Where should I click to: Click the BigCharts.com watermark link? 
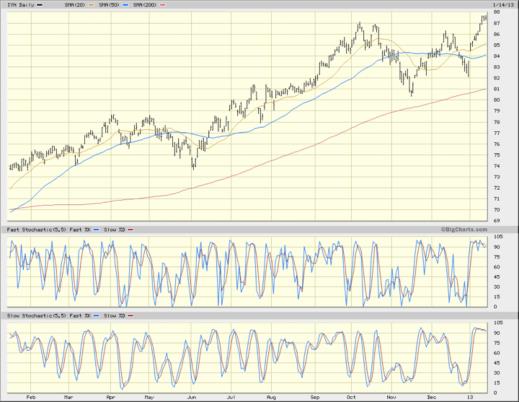click(x=464, y=229)
